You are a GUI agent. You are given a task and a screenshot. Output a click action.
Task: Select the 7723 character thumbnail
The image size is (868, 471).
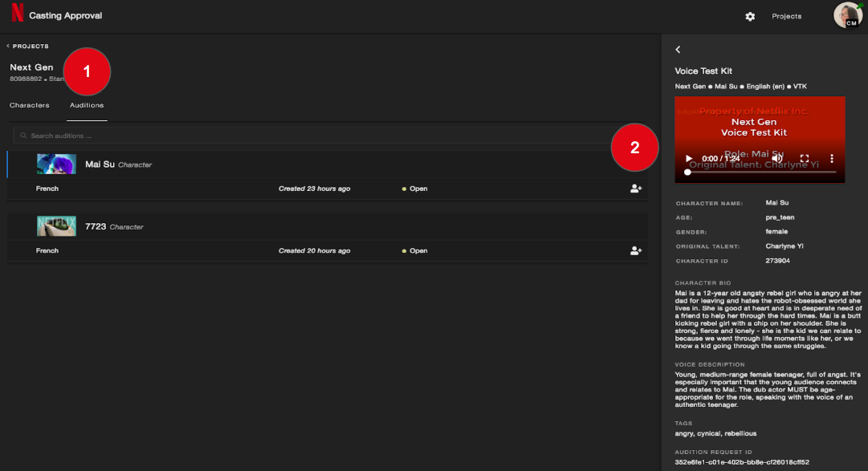coord(56,226)
